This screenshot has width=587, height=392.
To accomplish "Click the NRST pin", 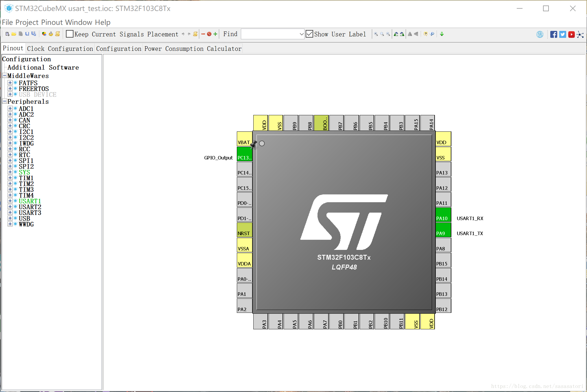I will tap(245, 230).
